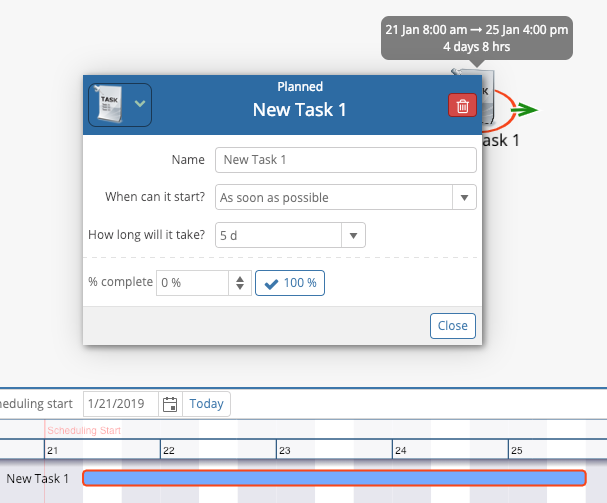Viewport: 607px width, 503px height.
Task: Expand 'How long will it take?' dropdown
Action: pyautogui.click(x=353, y=235)
